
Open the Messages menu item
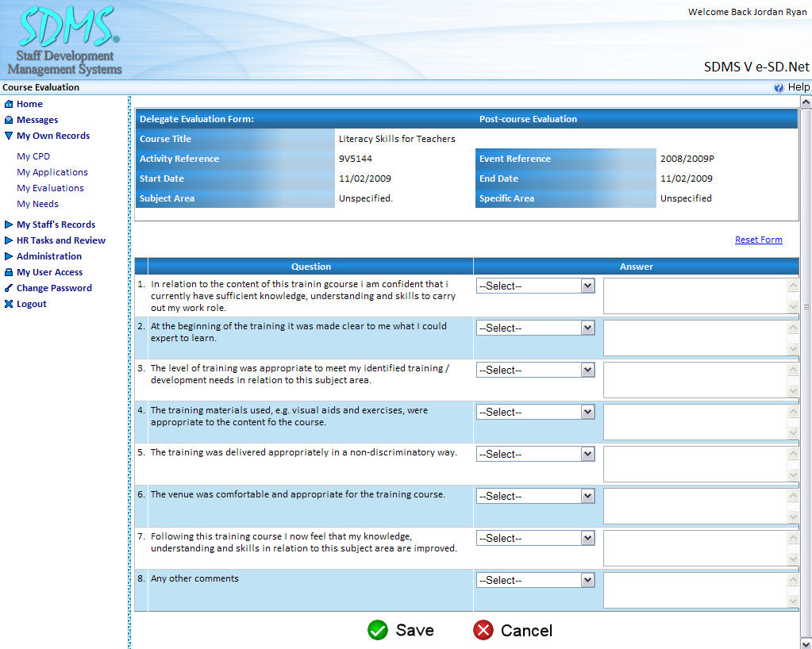(37, 120)
